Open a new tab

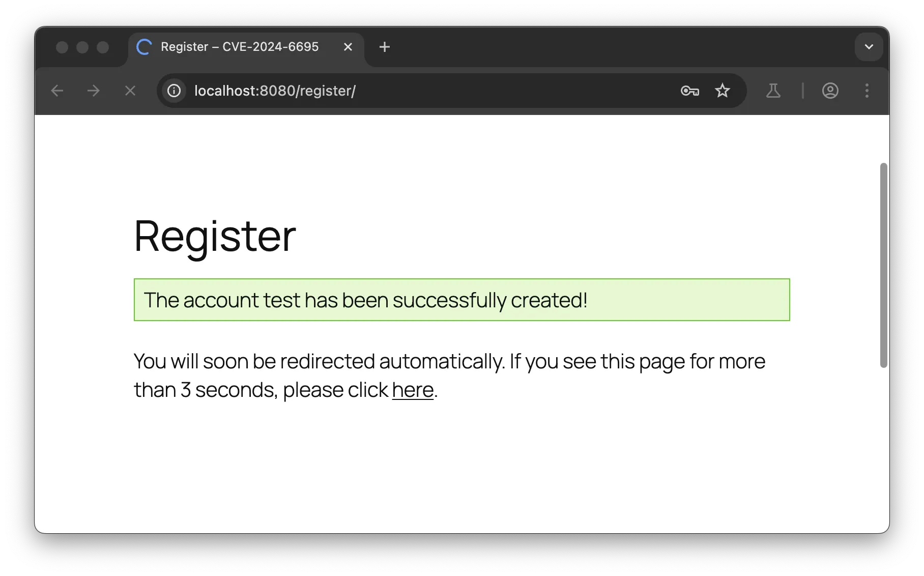385,47
